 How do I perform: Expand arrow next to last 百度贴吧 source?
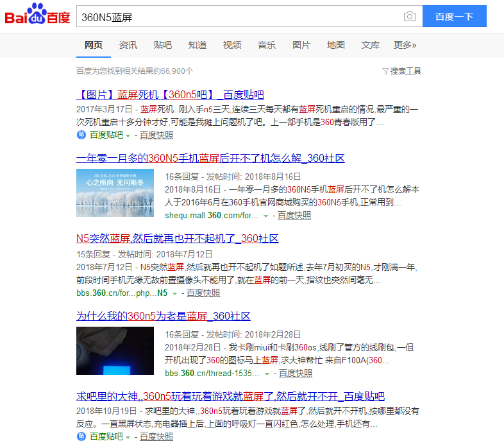click(x=128, y=437)
